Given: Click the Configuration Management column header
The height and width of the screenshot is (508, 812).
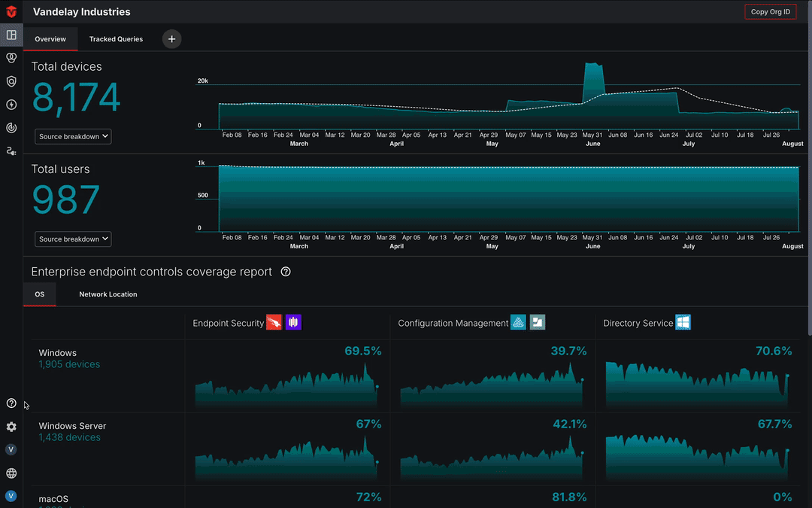Looking at the screenshot, I should tap(453, 323).
